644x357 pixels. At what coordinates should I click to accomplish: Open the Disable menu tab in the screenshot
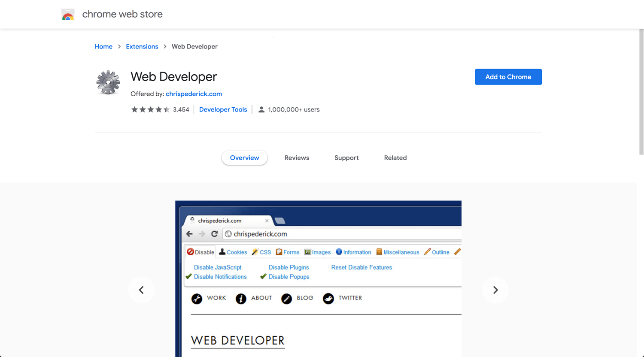click(200, 252)
